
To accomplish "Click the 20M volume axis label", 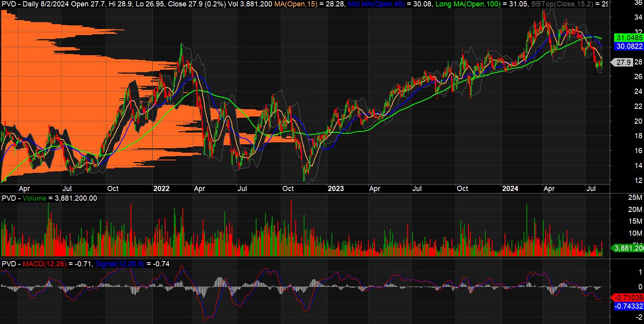I will click(x=635, y=210).
